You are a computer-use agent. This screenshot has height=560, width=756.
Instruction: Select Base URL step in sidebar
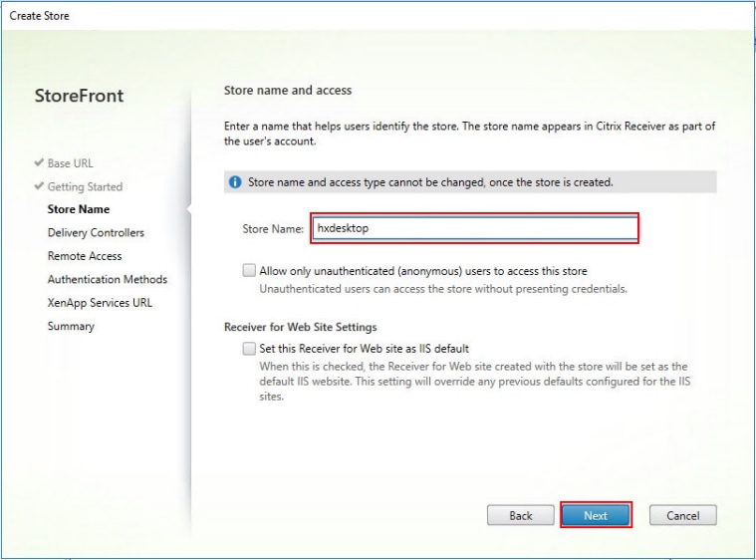[71, 163]
